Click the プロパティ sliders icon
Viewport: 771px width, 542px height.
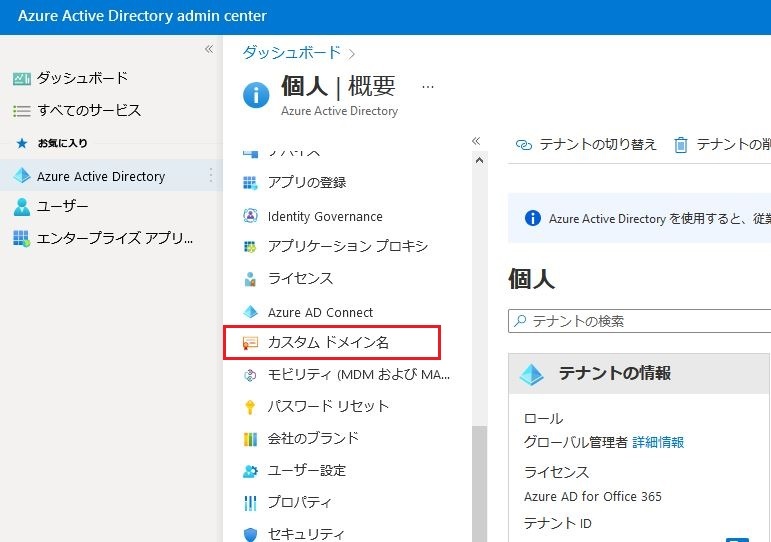(x=250, y=503)
